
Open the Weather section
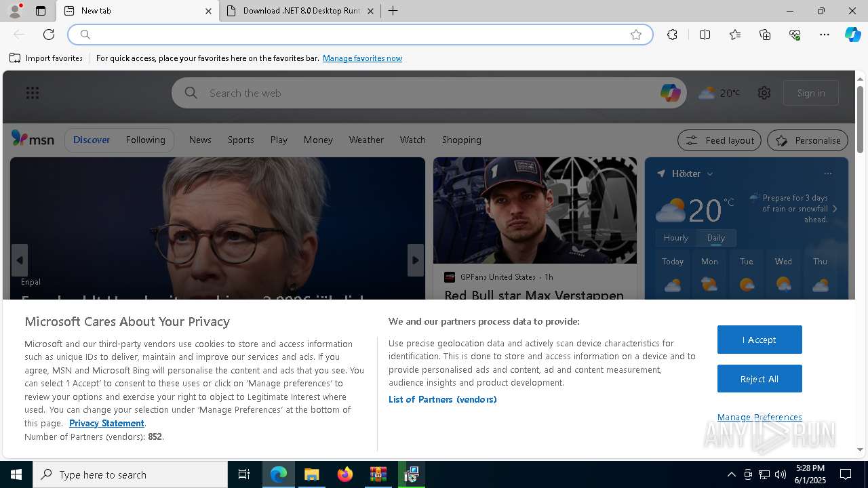(366, 140)
